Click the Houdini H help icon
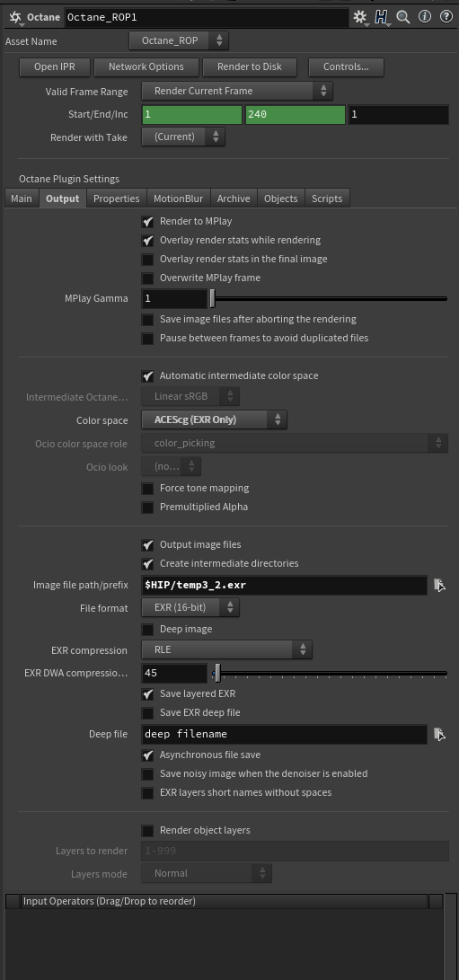The height and width of the screenshot is (980, 459). pos(382,17)
